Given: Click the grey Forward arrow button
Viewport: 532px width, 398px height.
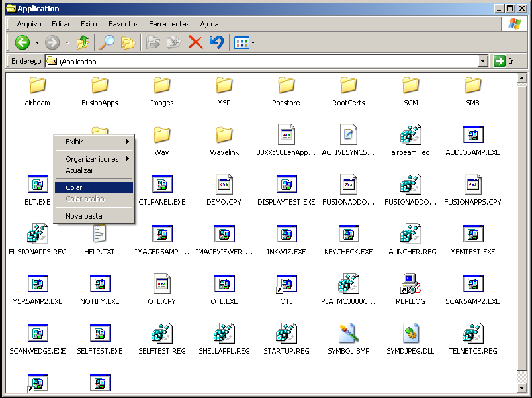Looking at the screenshot, I should point(52,43).
